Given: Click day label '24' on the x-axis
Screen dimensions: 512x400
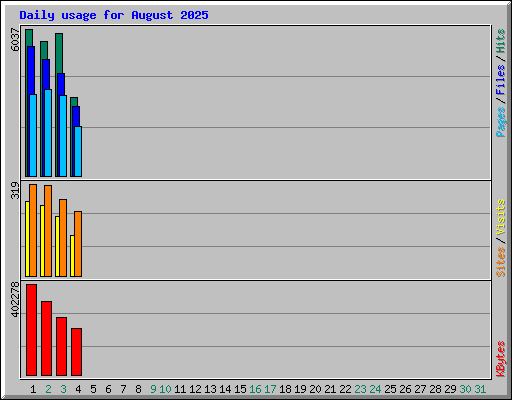Looking at the screenshot, I should 375,389.
